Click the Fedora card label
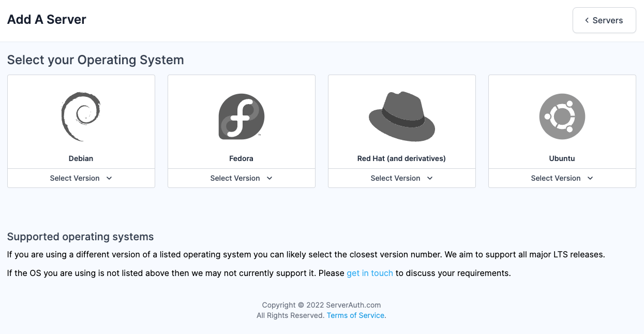 click(x=242, y=158)
